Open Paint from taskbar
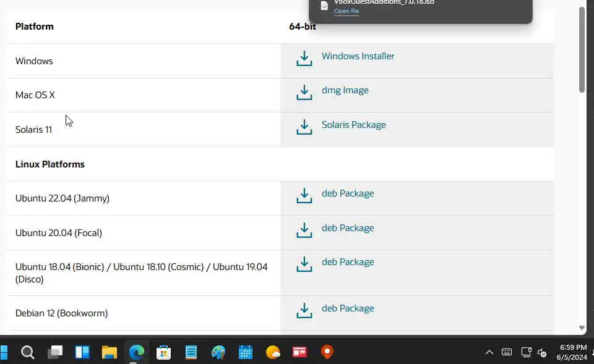Viewport: 594px width, 364px height. click(x=218, y=352)
